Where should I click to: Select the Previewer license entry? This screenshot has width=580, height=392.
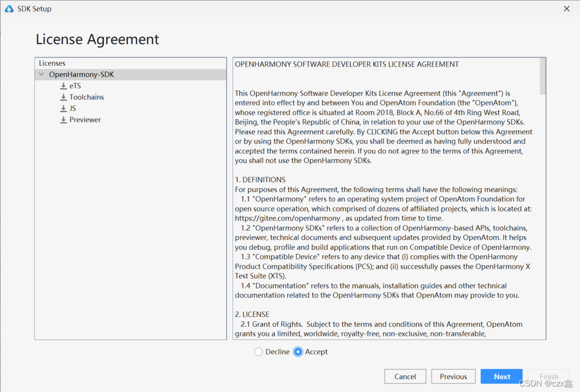click(85, 120)
